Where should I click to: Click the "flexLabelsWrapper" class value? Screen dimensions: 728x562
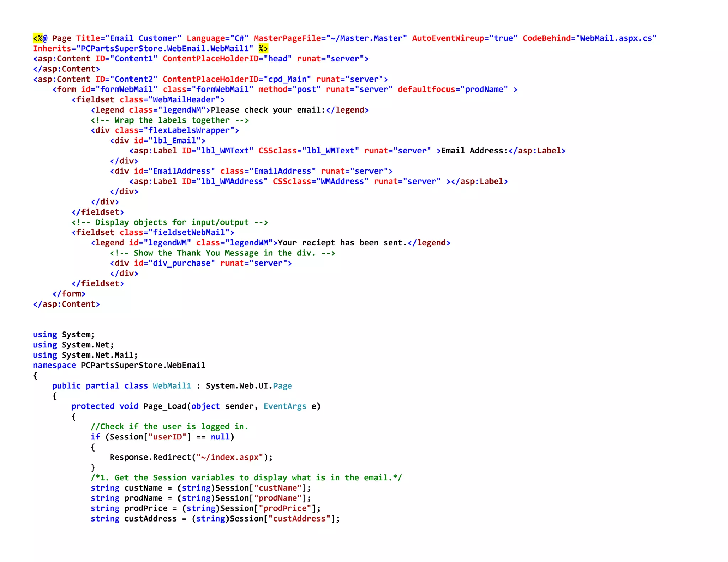[x=189, y=131]
